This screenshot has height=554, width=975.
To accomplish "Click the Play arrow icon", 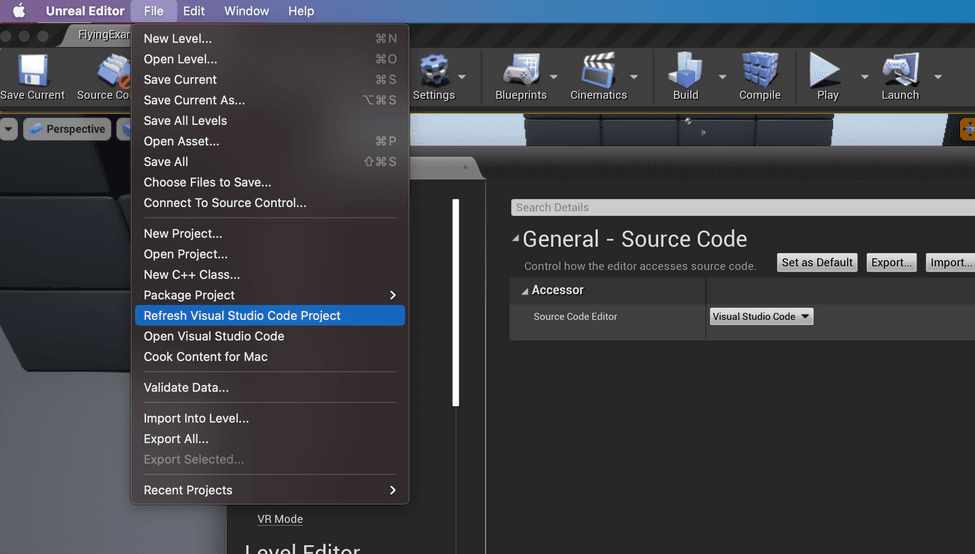I will [x=825, y=70].
